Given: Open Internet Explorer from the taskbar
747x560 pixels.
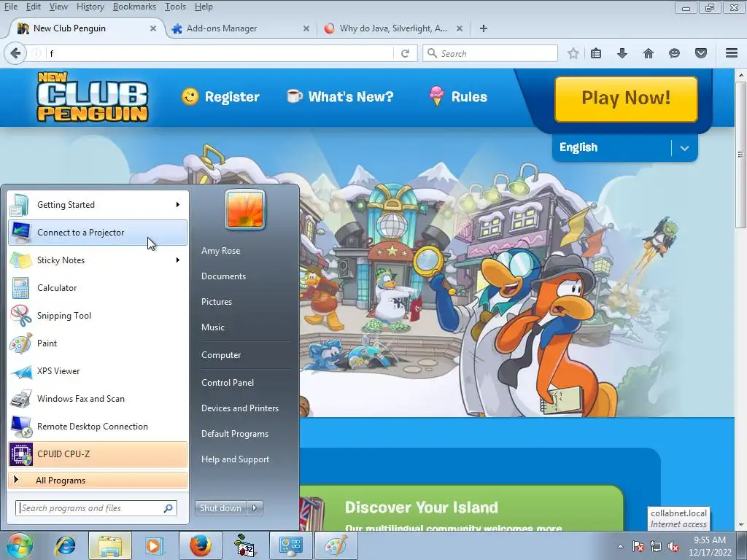Looking at the screenshot, I should 65,545.
